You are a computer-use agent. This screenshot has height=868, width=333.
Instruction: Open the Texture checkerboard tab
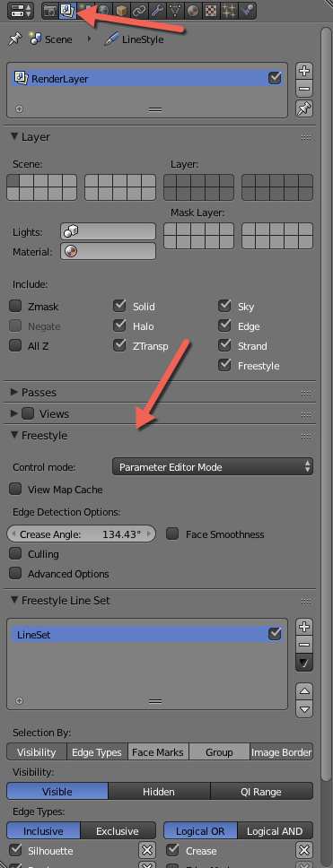pos(210,10)
